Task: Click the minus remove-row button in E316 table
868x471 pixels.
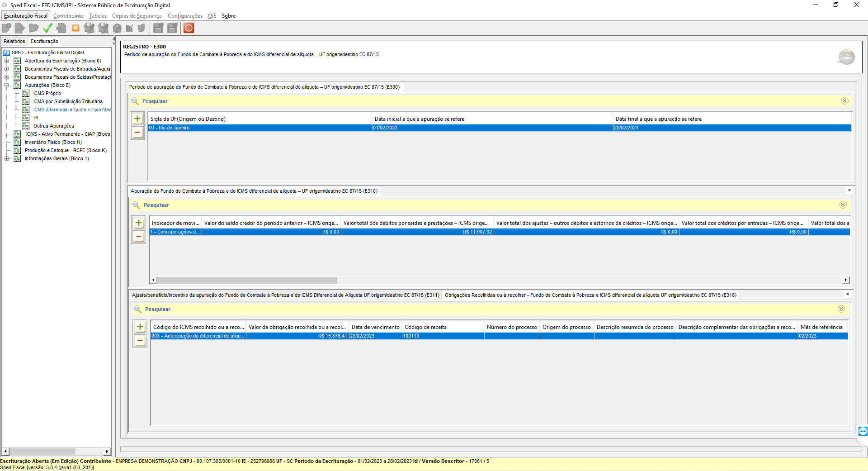Action: tap(140, 341)
